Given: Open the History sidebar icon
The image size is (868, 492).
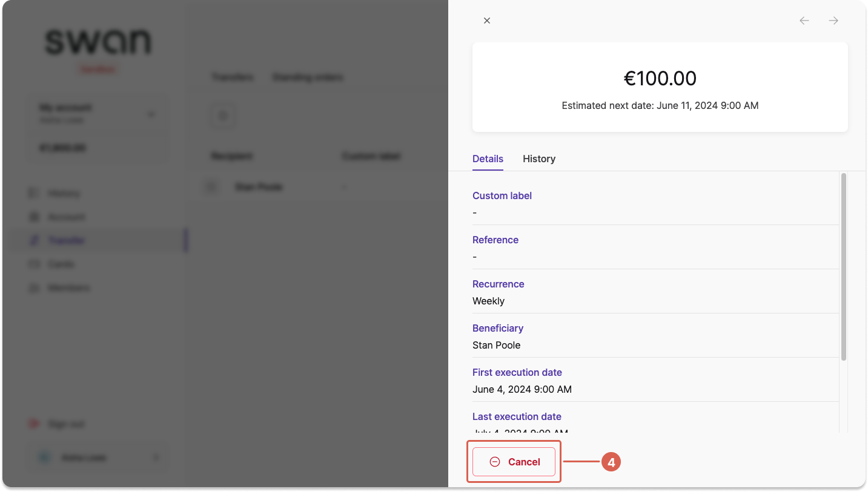Looking at the screenshot, I should (x=34, y=194).
